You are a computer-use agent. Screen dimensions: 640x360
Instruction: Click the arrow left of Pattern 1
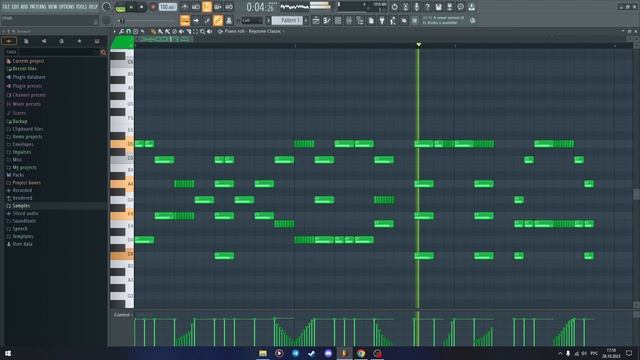(x=268, y=20)
